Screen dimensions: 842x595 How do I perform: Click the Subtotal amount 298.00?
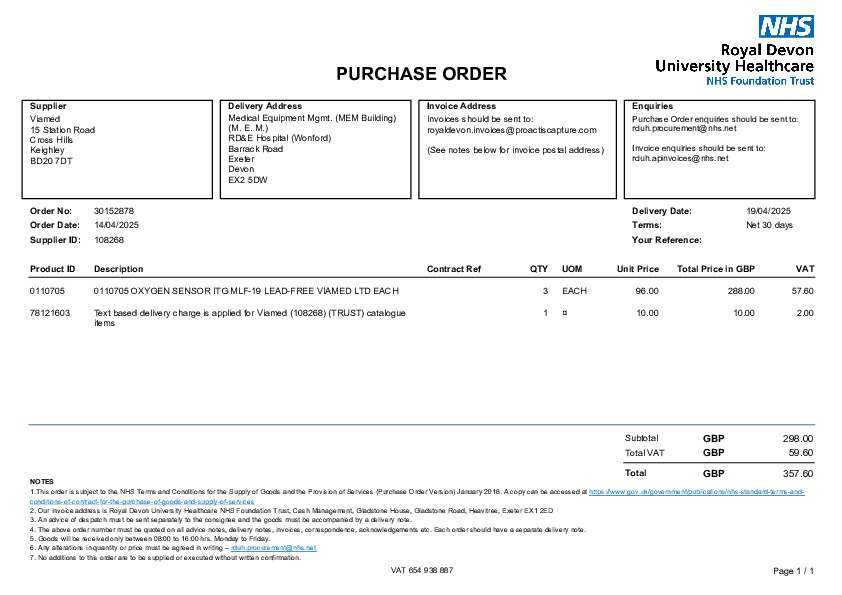797,438
